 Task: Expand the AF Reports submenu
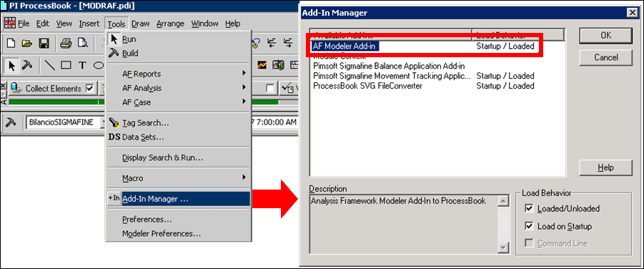[178, 74]
